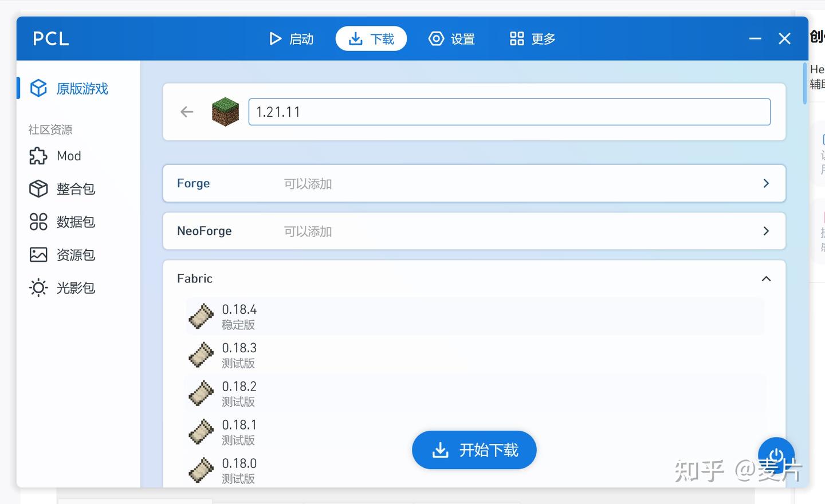Screen dimensions: 825x504
Task: Click the back arrow beside the grass block
Action: coord(187,112)
